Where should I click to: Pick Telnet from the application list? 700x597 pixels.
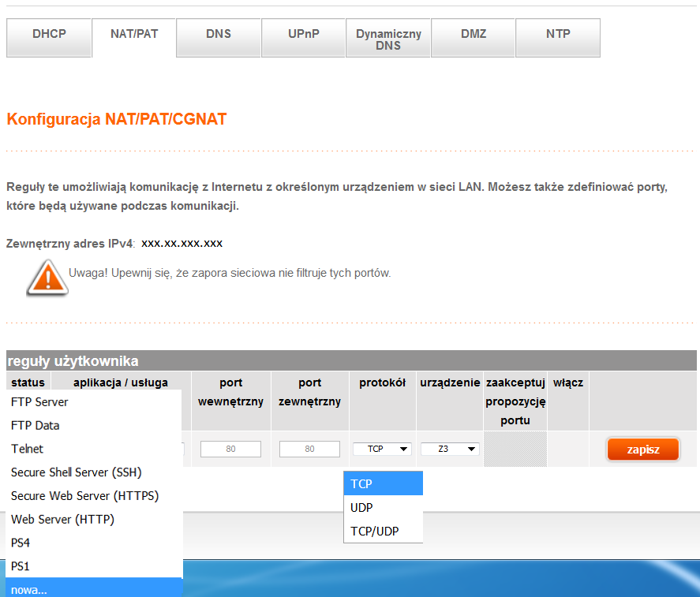click(27, 449)
